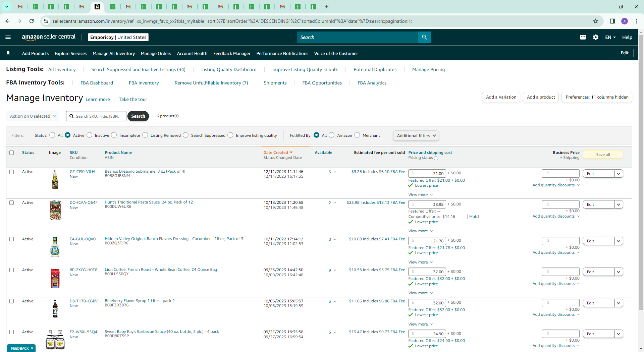Open the Chrome three-dot menu
644x352 pixels.
[x=637, y=21]
